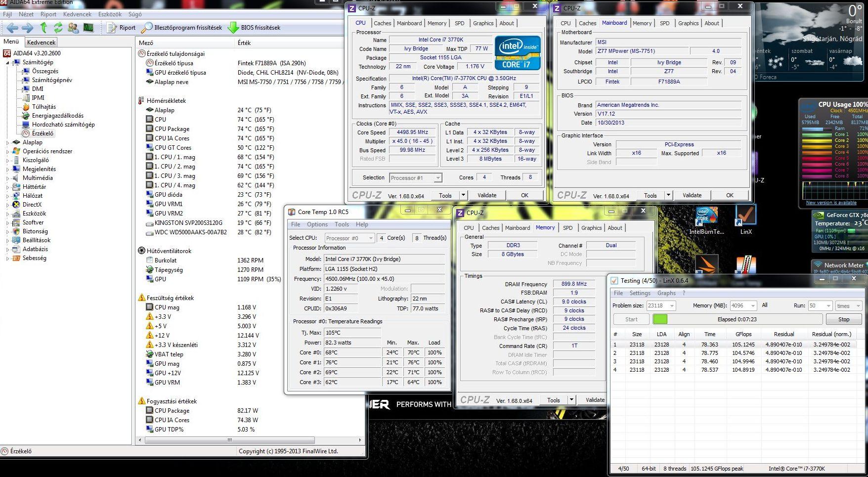Open the LinX Run count dropdown

[828, 306]
